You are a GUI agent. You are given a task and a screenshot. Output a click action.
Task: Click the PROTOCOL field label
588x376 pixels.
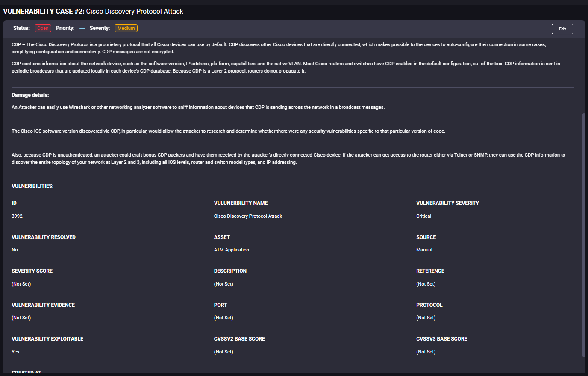(x=429, y=305)
